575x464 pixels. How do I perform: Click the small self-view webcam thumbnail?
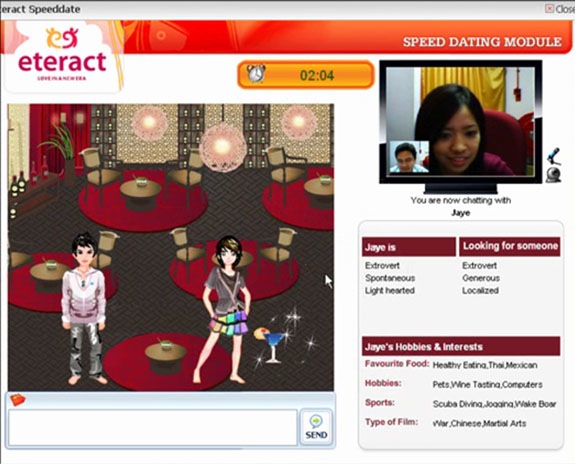click(x=409, y=157)
